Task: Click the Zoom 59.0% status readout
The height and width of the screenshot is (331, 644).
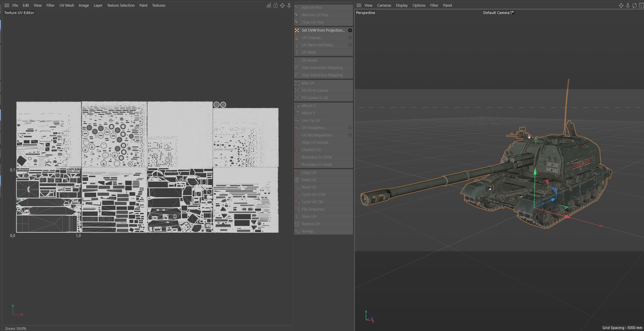Action: point(16,328)
